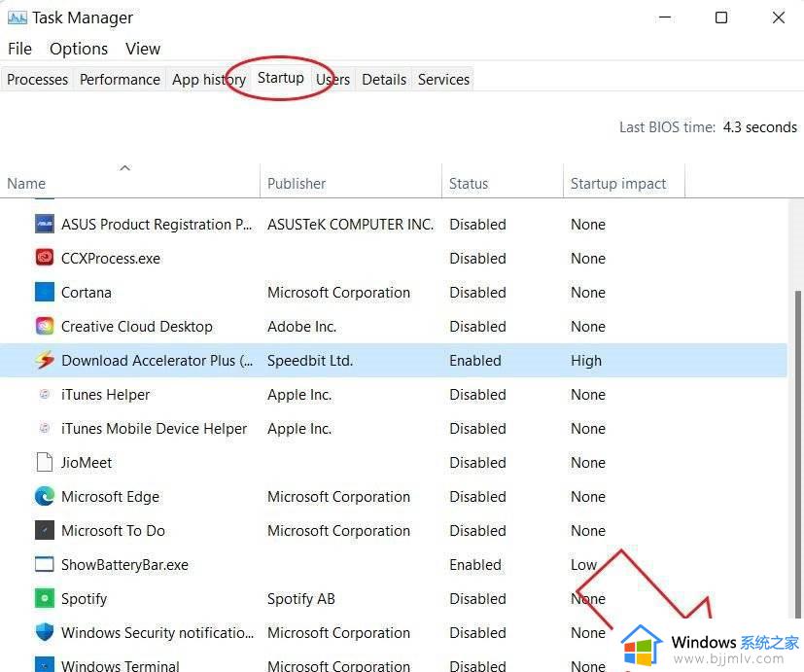Select Download Accelerator Plus entry name

pos(157,360)
